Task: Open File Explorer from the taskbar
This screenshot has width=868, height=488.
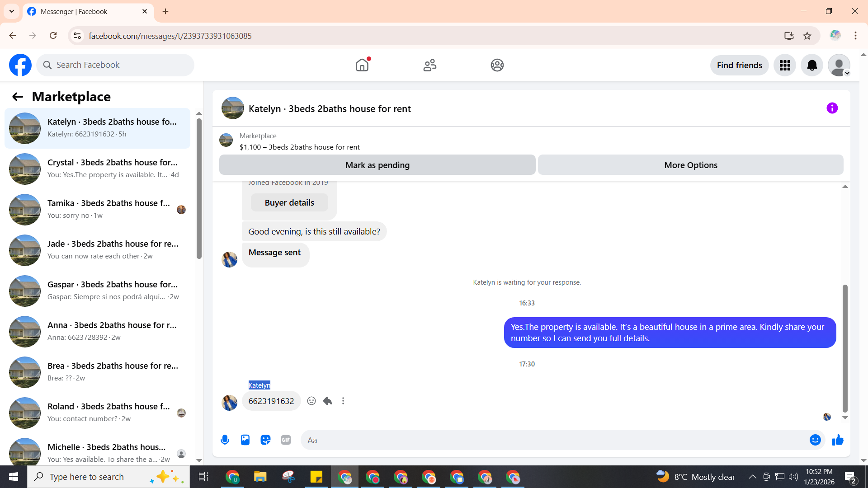Action: click(260, 477)
